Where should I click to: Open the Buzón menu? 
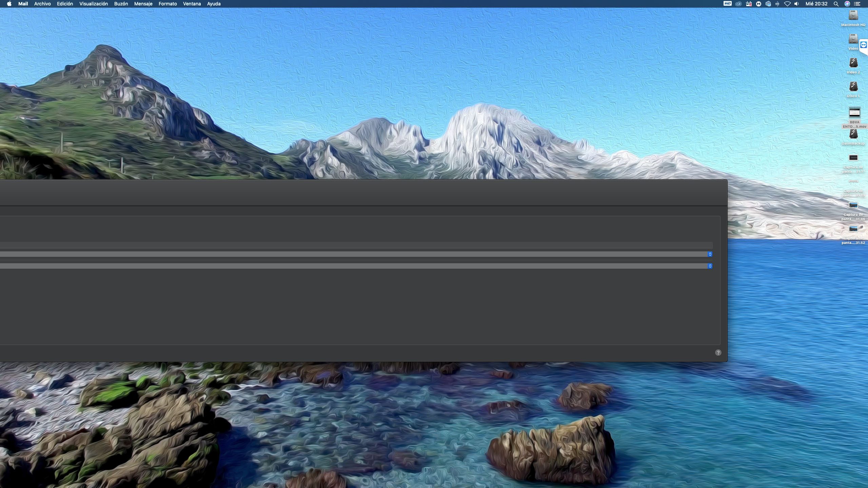[x=121, y=4]
